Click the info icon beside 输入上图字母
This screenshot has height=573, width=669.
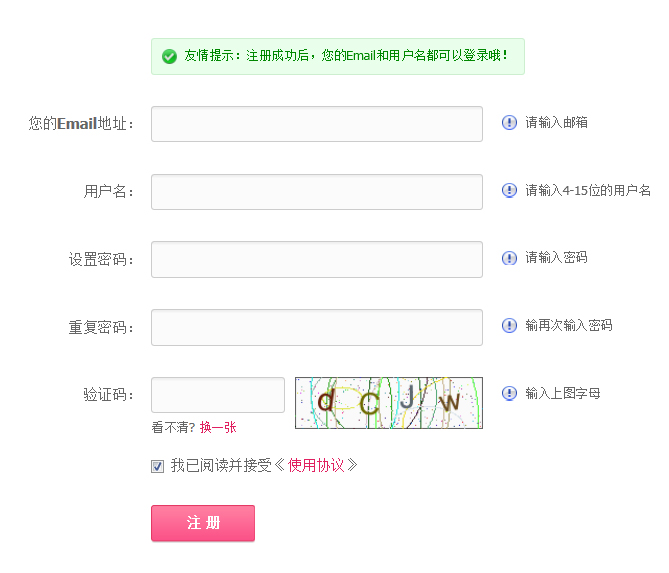click(x=509, y=394)
